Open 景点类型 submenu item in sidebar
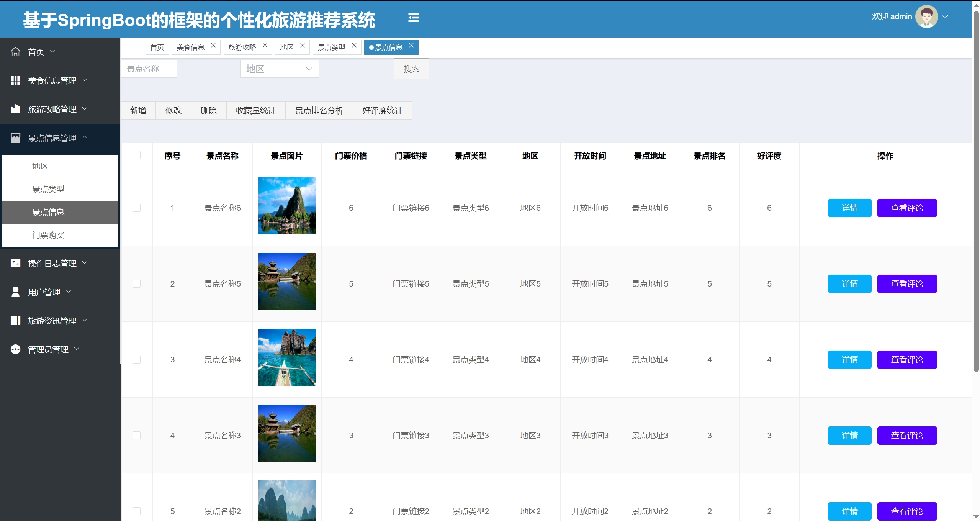Screen dimensions: 980x521 tap(60, 189)
